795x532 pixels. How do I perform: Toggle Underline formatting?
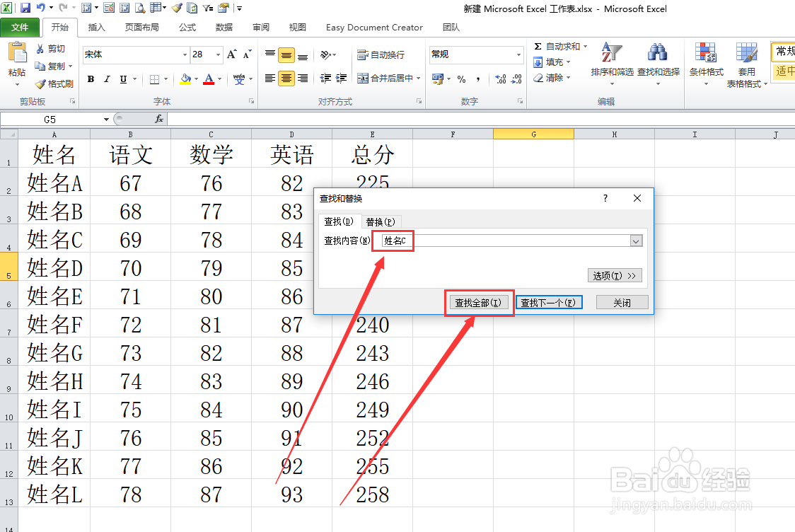click(x=123, y=79)
